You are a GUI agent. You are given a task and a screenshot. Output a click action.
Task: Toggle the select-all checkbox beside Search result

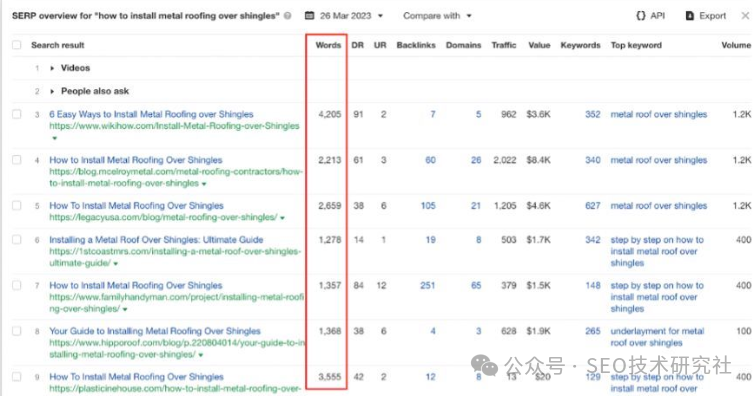click(17, 45)
